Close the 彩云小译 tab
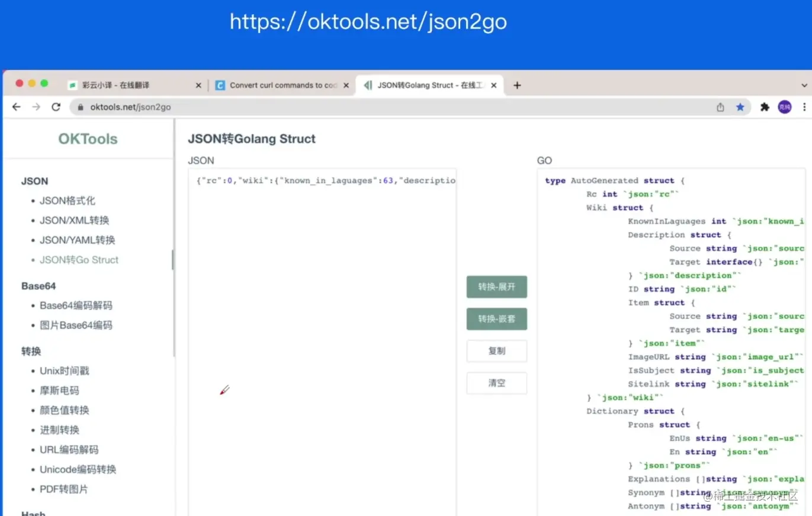The height and width of the screenshot is (516, 812). tap(198, 85)
